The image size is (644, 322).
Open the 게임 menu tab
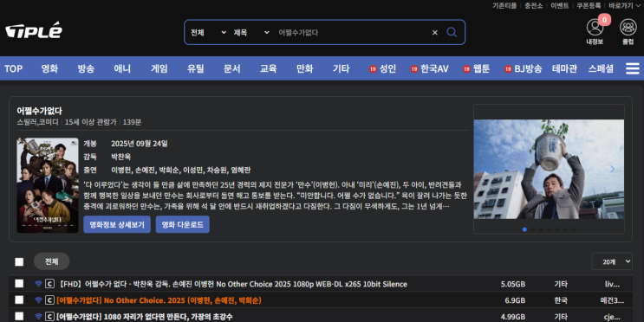159,68
